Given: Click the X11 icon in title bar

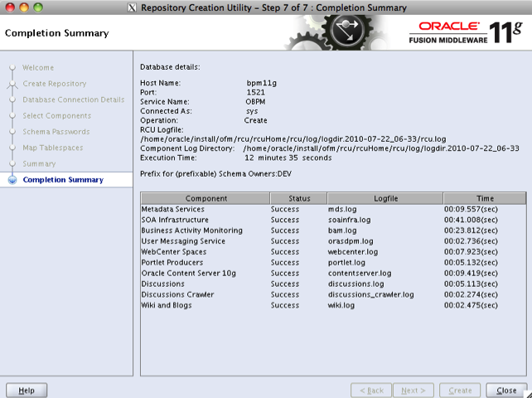Looking at the screenshot, I should 133,7.
